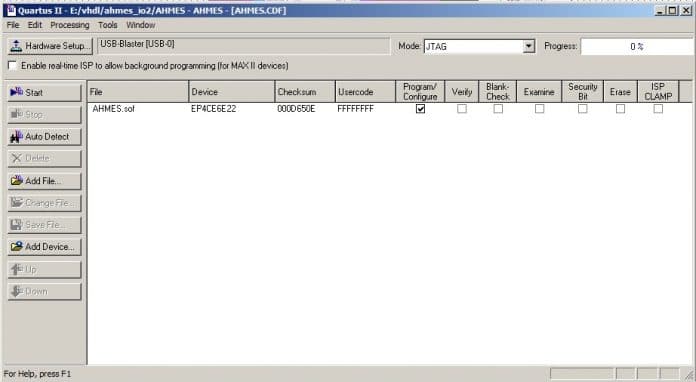696x382 pixels.
Task: Click the Start programming button
Action: coord(44,93)
